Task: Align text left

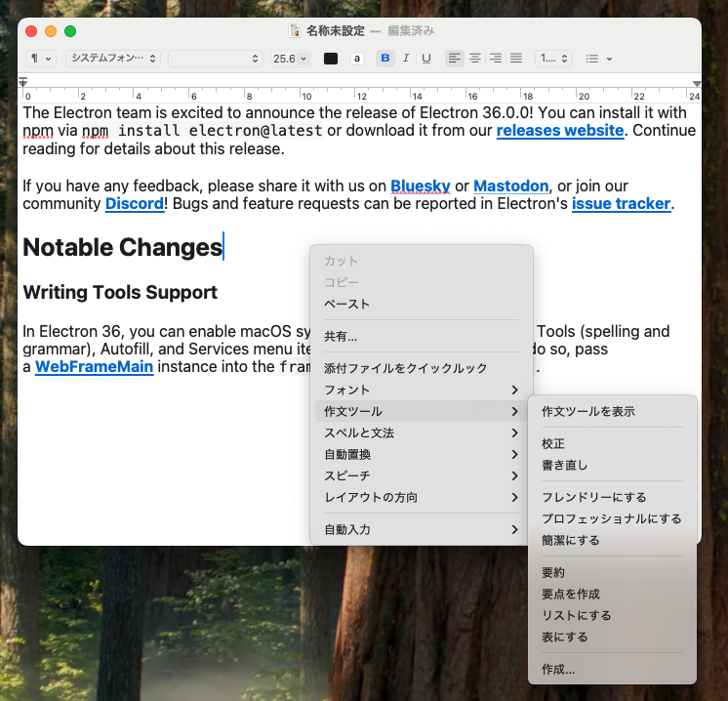Action: (x=455, y=59)
